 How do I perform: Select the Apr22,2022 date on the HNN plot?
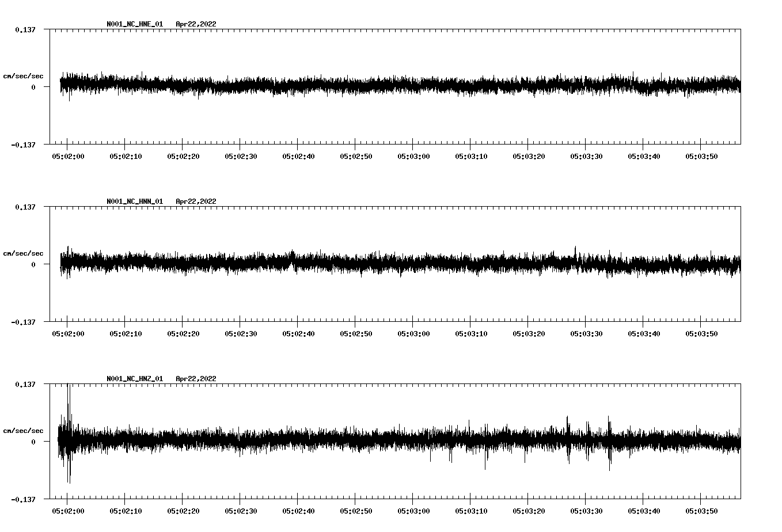[x=196, y=202]
